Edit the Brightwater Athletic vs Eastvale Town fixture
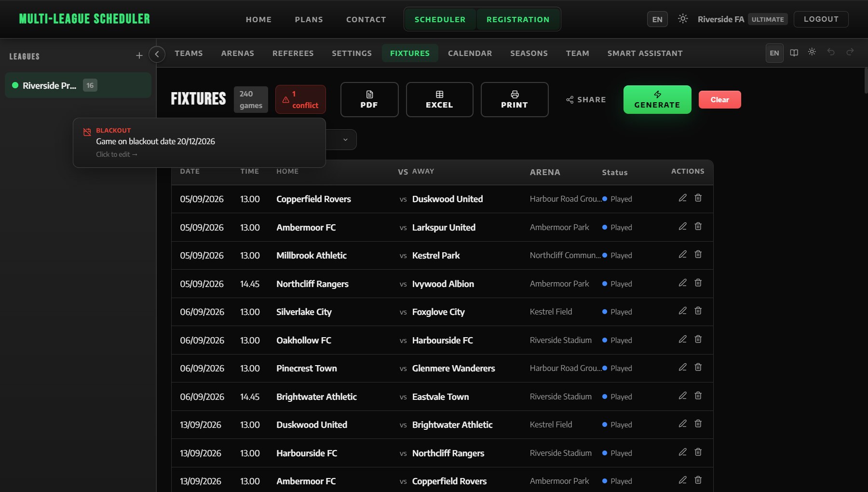Viewport: 868px width, 492px height. click(x=682, y=396)
